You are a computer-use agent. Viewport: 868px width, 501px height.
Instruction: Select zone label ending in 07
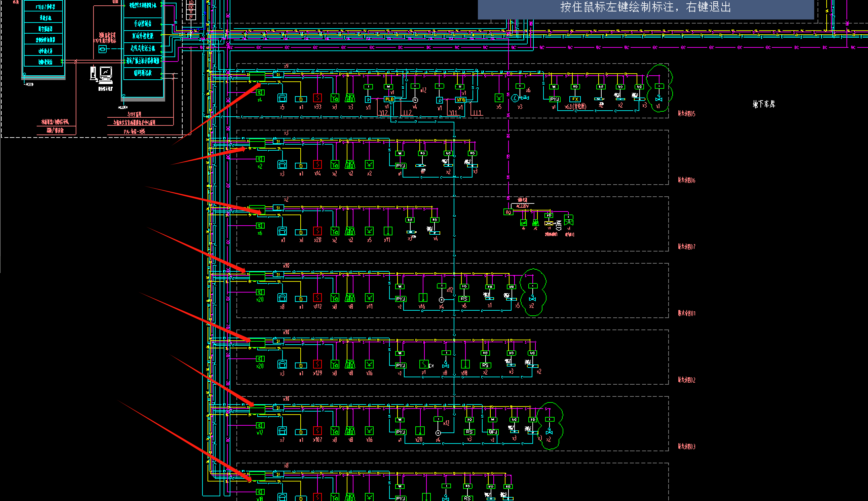coord(687,246)
